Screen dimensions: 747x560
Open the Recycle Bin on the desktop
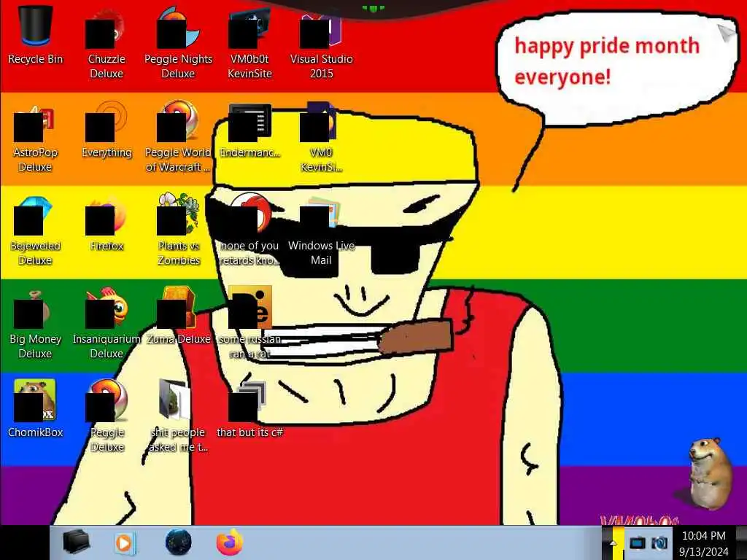click(35, 36)
